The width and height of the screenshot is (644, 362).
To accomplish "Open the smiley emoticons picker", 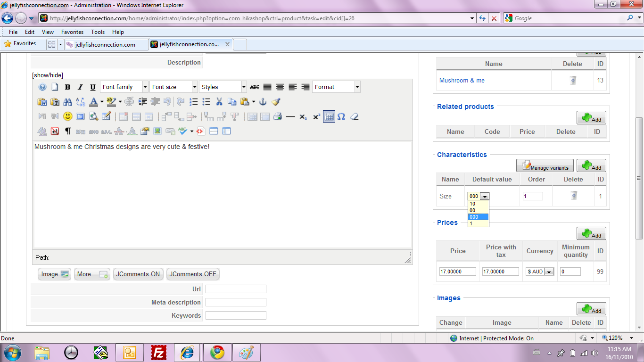I will pos(67,116).
